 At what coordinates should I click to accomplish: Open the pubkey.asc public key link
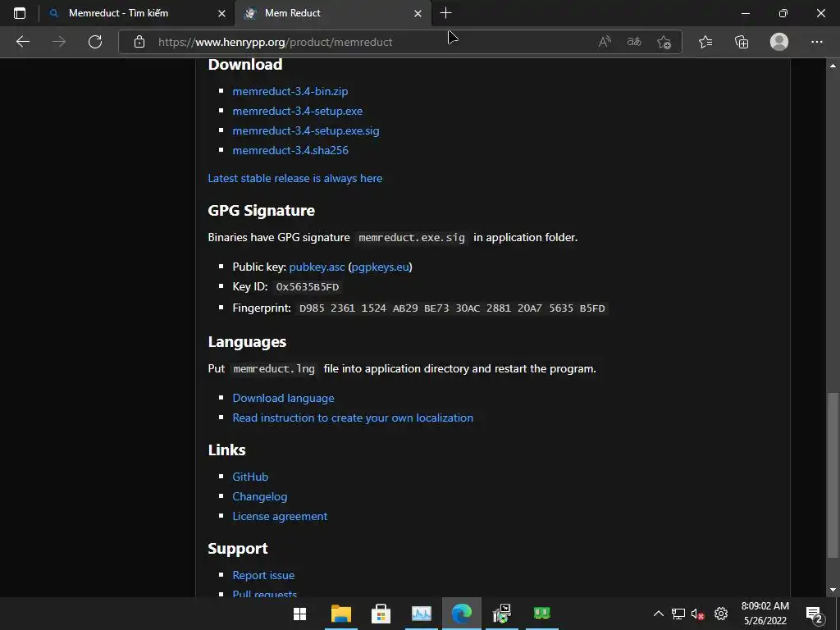pyautogui.click(x=317, y=267)
